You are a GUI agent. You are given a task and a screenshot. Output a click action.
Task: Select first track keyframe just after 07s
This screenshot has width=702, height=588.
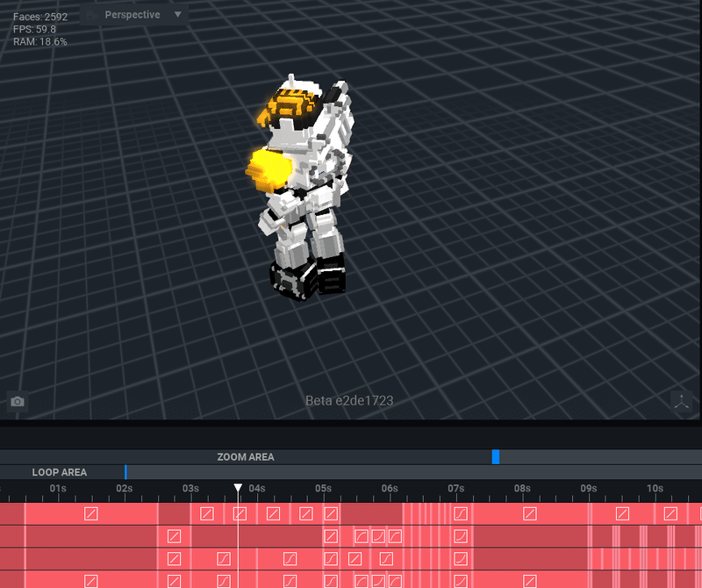click(461, 513)
